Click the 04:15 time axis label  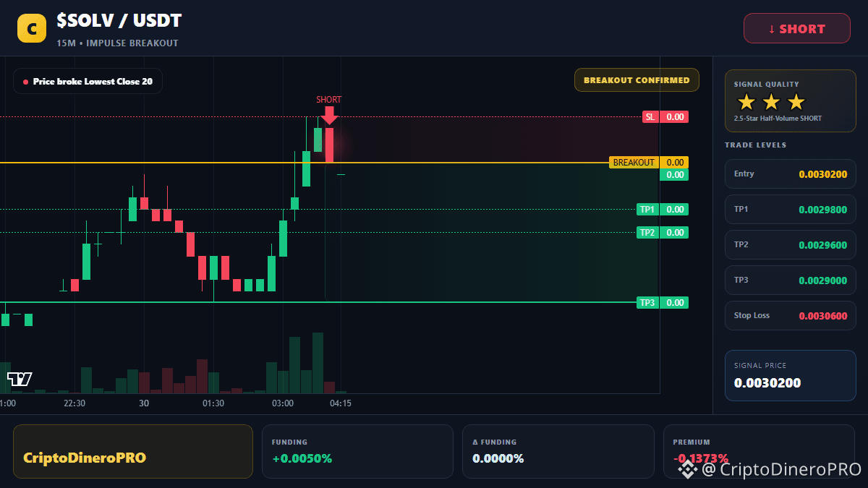point(341,403)
